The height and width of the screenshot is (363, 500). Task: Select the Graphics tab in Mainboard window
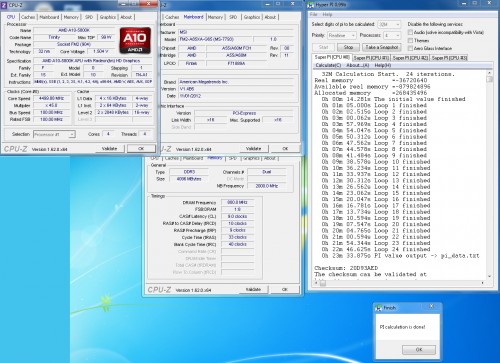pos(252,17)
